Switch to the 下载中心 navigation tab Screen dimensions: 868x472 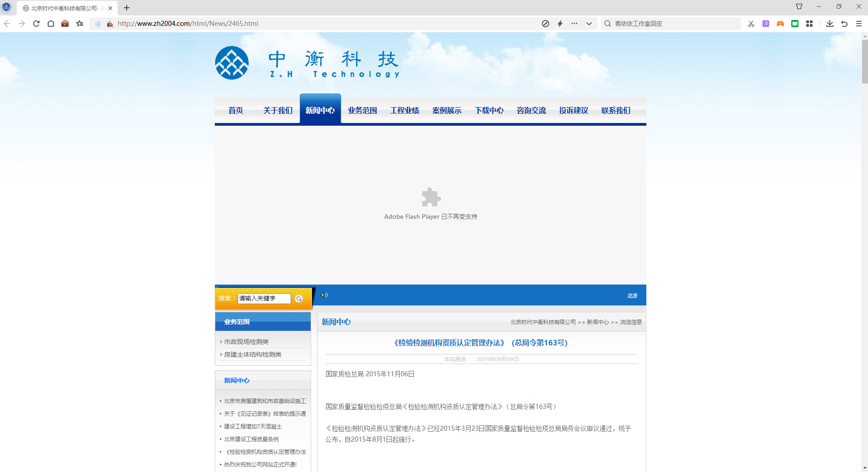(489, 110)
